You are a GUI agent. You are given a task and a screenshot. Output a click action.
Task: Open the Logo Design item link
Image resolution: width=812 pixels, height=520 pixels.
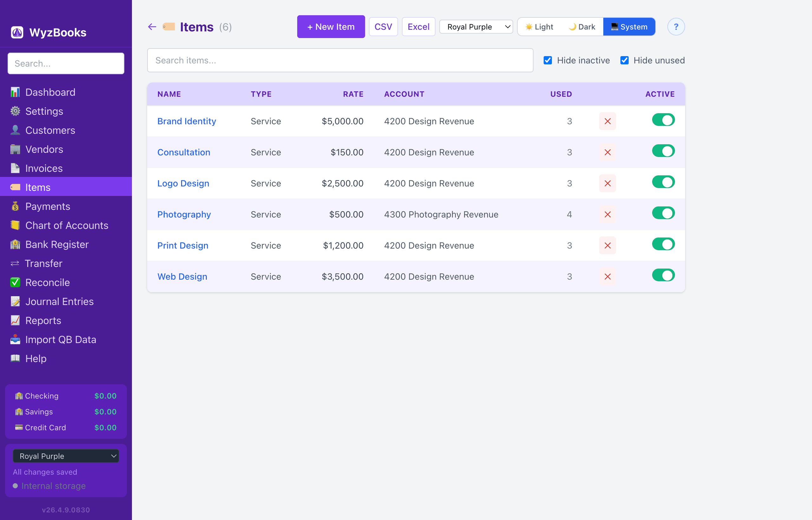[x=183, y=183]
